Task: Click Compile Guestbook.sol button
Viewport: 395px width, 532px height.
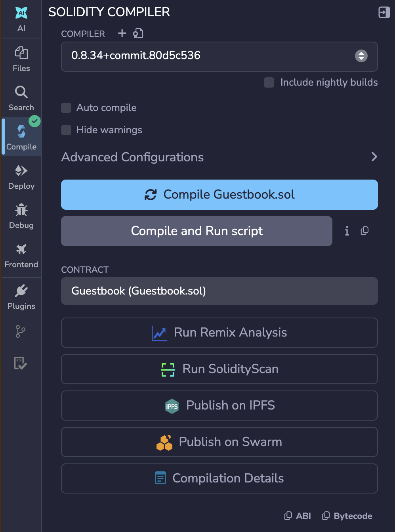Action: pos(219,195)
